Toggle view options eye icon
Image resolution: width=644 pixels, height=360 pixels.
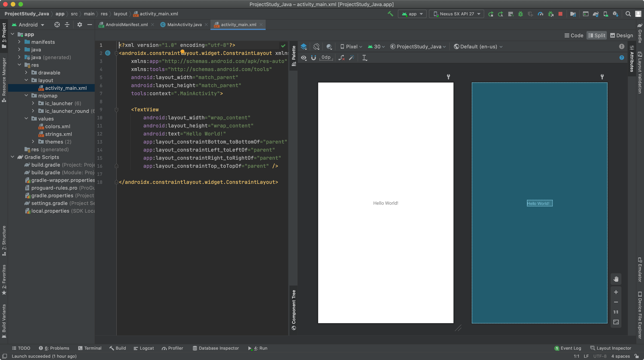coord(304,58)
